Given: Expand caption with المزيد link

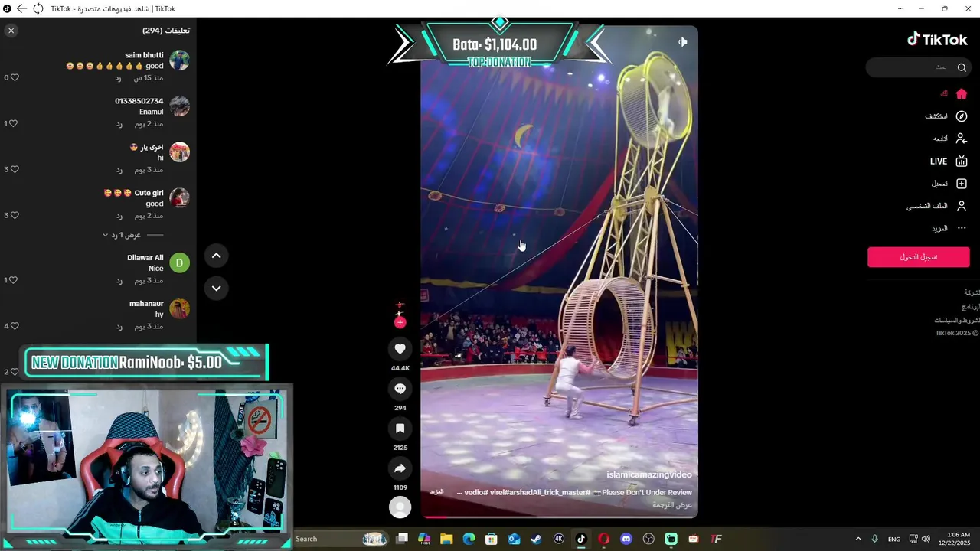Looking at the screenshot, I should tap(437, 492).
